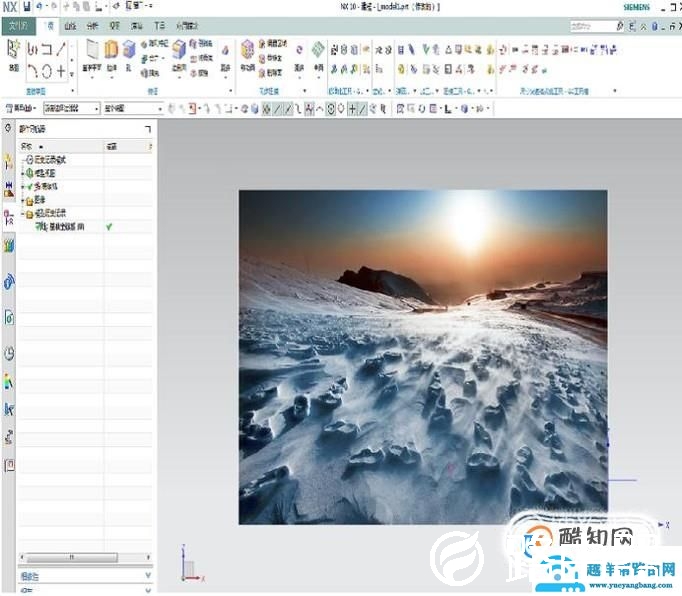Collapse the Model History tree node

22,214
